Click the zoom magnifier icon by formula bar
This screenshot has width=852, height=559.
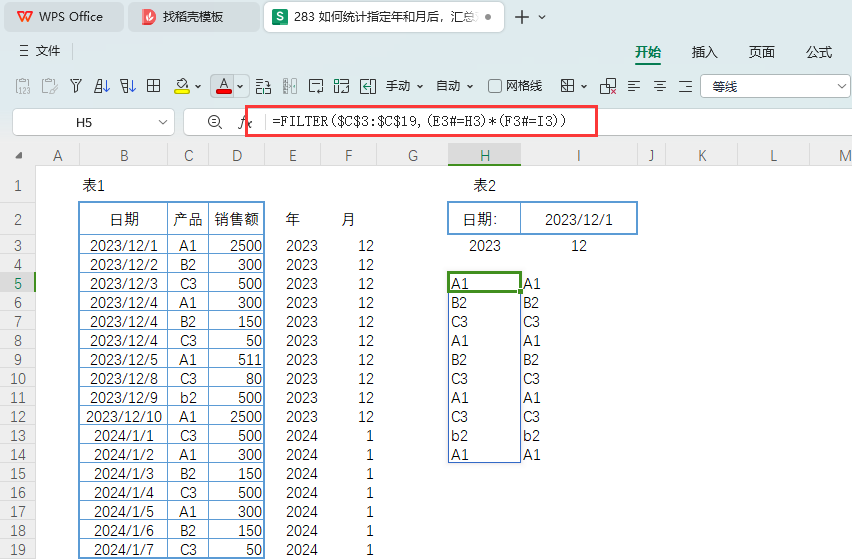coord(215,122)
